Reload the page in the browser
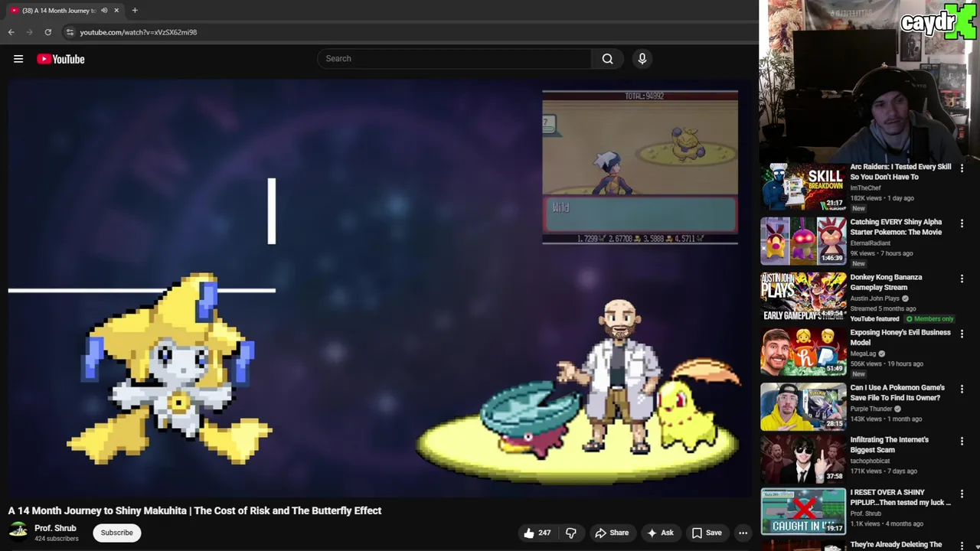980x551 pixels. tap(47, 32)
